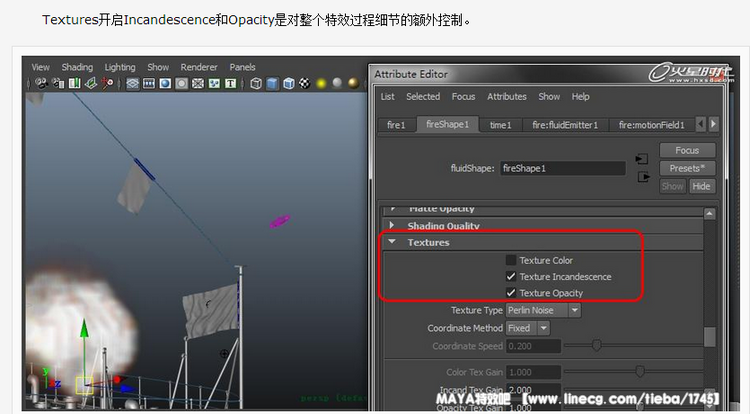The height and width of the screenshot is (414, 750).
Task: Select the Wireframe cube display icon
Action: tap(257, 84)
